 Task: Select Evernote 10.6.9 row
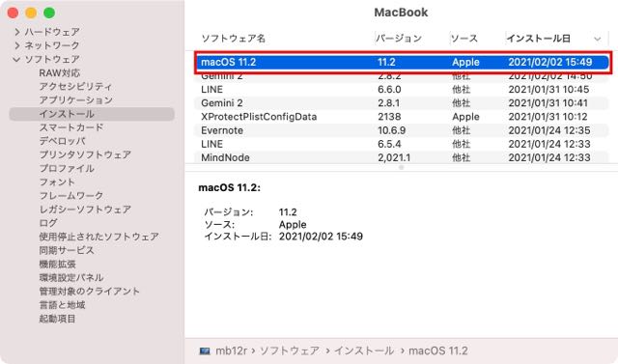402,130
